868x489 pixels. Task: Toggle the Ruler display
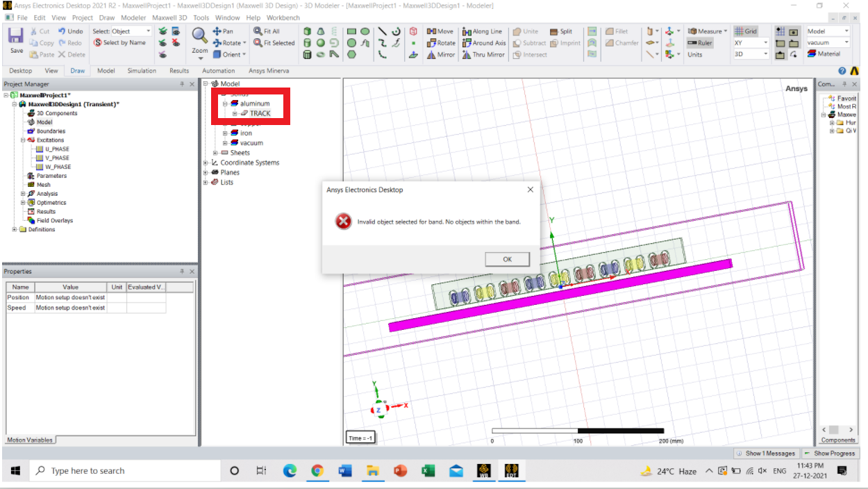pyautogui.click(x=701, y=43)
